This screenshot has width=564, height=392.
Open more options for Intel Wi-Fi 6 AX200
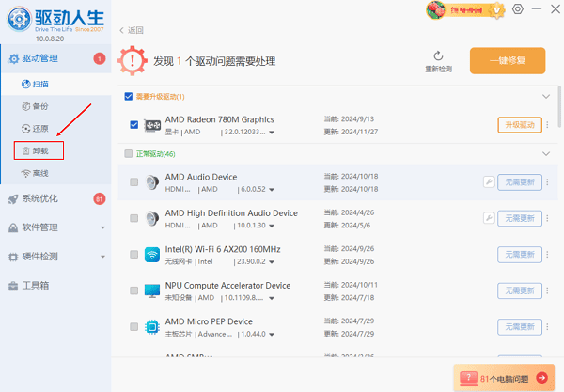547,255
